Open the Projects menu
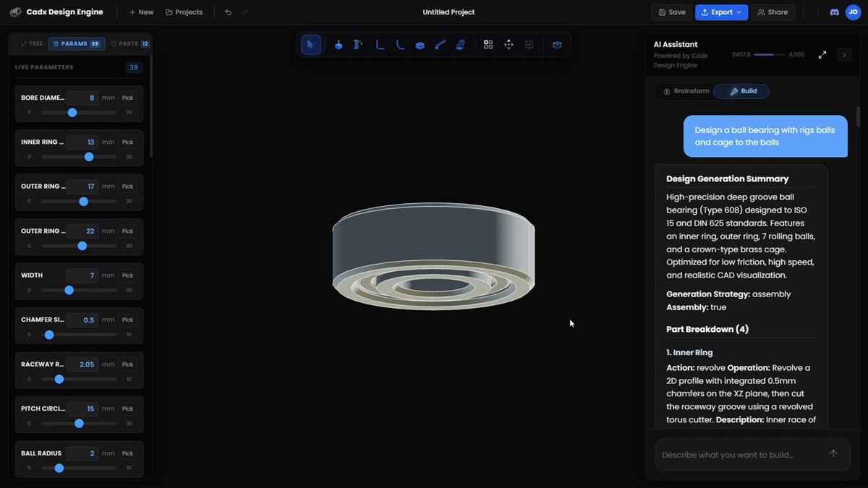Image resolution: width=868 pixels, height=488 pixels. [184, 12]
